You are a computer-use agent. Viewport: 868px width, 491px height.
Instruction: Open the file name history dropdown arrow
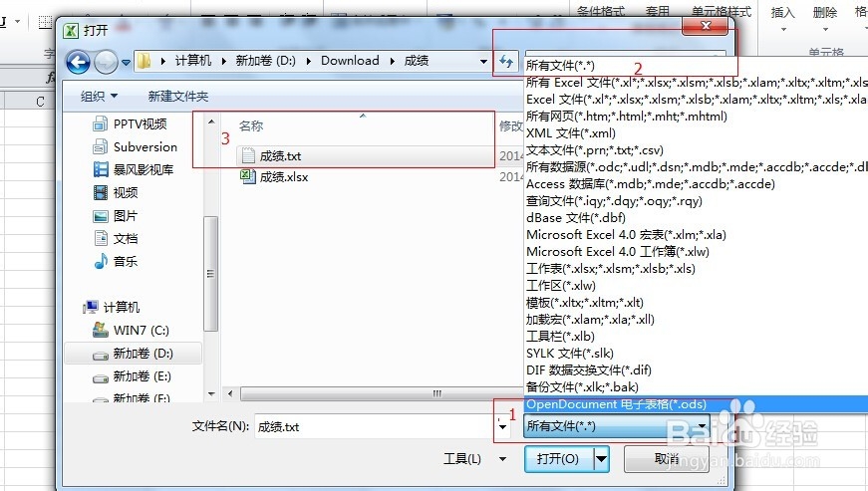(x=502, y=427)
